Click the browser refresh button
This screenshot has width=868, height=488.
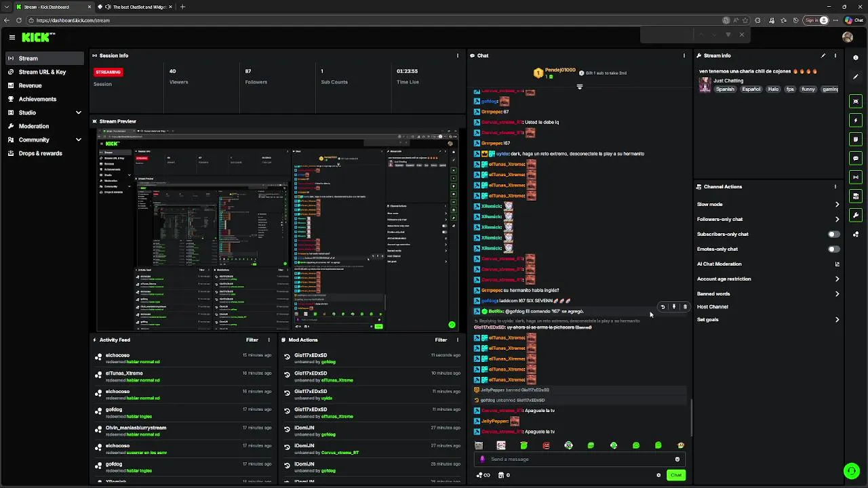pos(20,20)
